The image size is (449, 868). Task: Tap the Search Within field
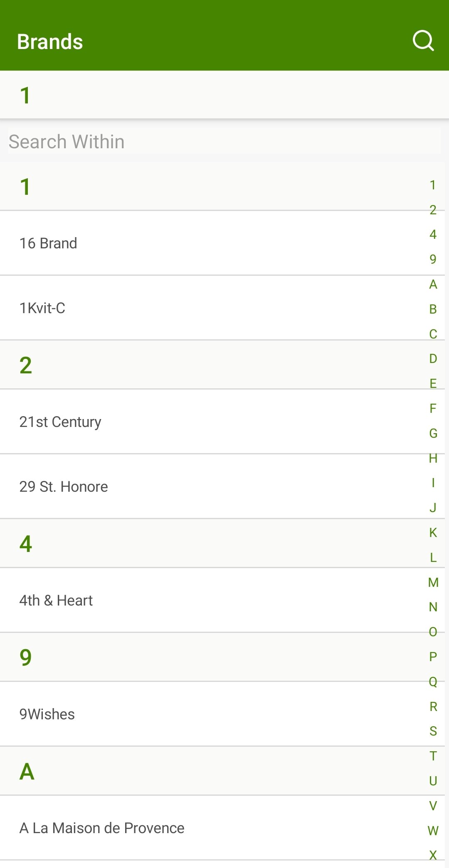224,141
